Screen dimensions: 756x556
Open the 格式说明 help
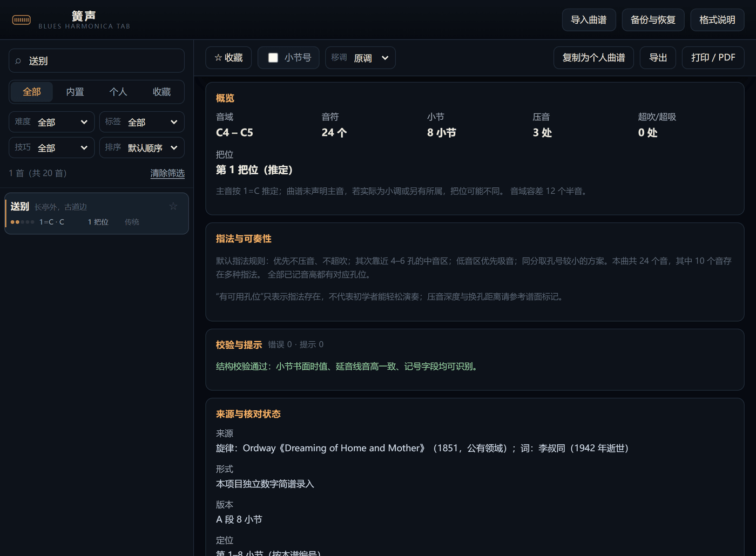pyautogui.click(x=717, y=20)
